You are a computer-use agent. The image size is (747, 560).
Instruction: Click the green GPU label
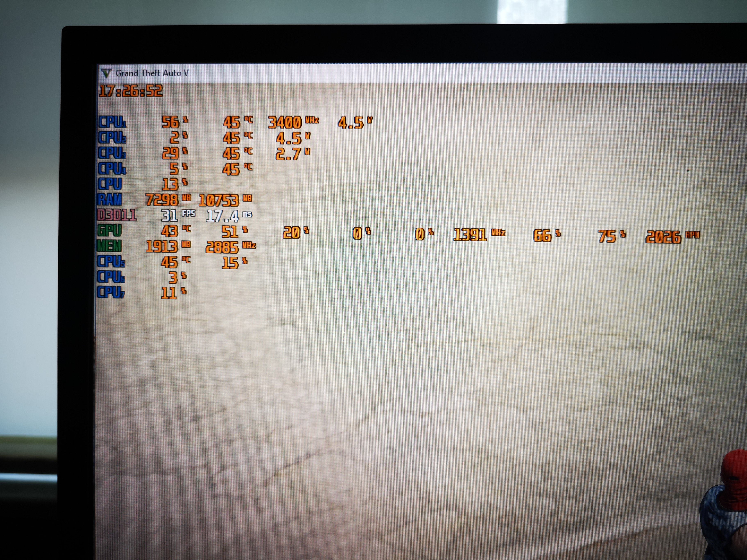109,231
